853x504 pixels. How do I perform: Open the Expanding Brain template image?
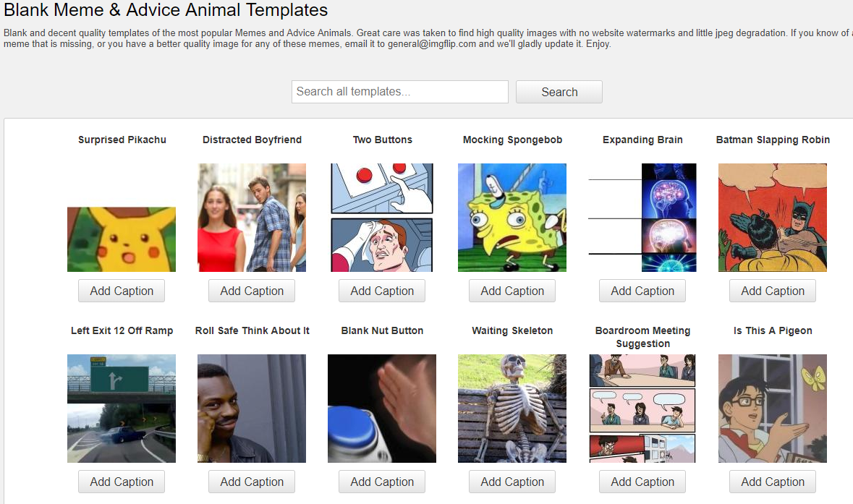642,218
